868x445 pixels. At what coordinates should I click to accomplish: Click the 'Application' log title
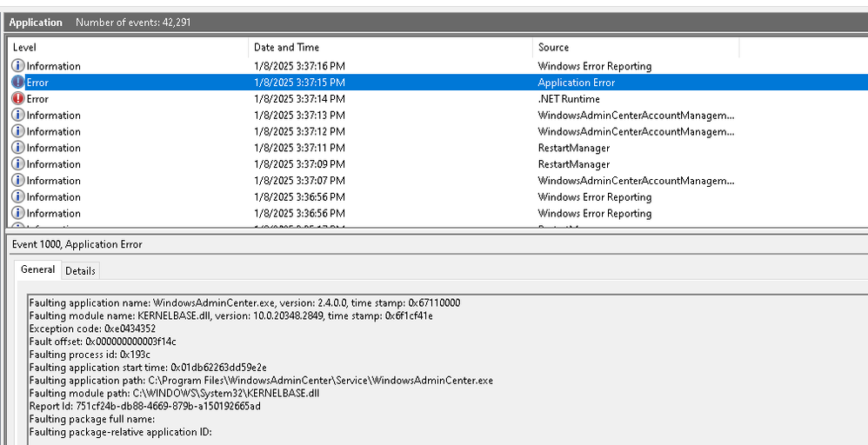[36, 23]
